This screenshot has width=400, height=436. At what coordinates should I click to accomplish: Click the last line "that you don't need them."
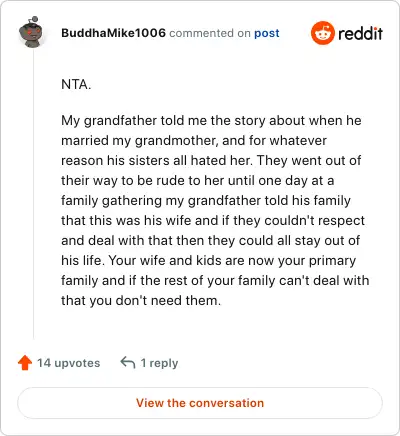141,301
